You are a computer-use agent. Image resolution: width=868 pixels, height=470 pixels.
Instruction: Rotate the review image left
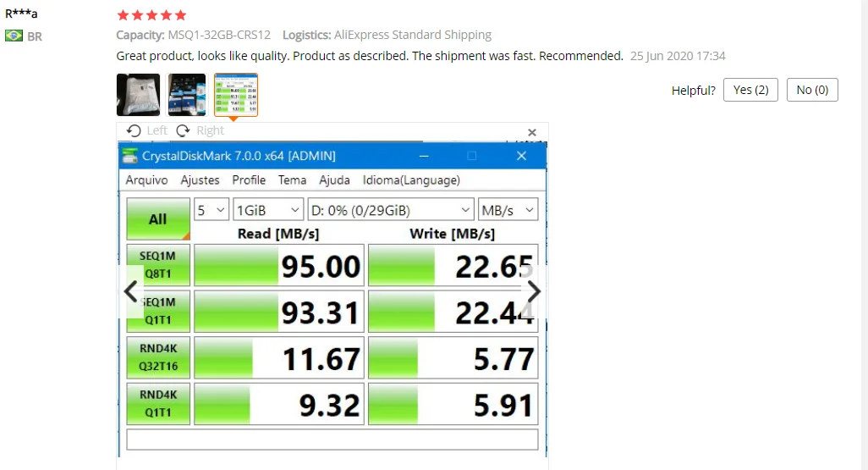146,130
